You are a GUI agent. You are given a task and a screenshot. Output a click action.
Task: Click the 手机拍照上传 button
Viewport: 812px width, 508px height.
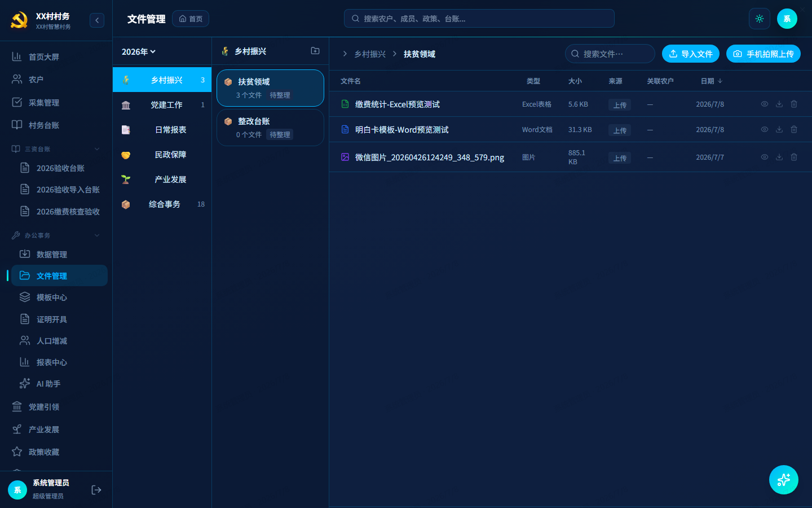[x=764, y=54]
